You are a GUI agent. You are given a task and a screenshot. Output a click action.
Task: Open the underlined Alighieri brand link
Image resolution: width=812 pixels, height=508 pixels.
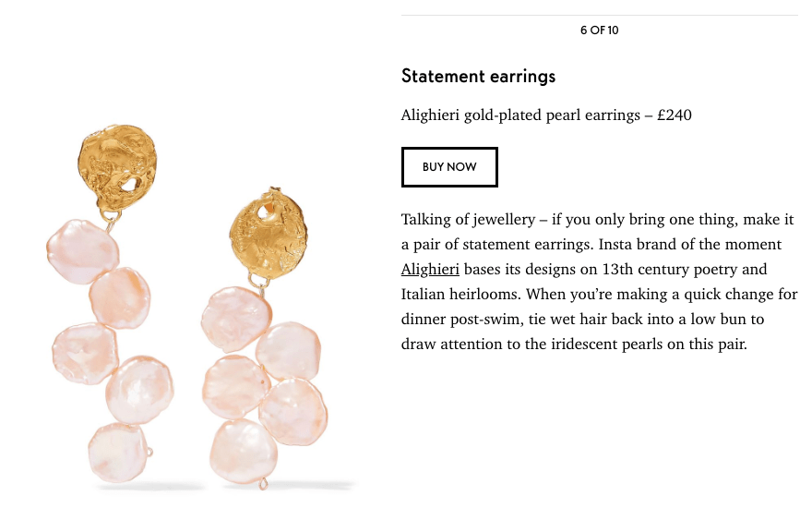click(430, 270)
